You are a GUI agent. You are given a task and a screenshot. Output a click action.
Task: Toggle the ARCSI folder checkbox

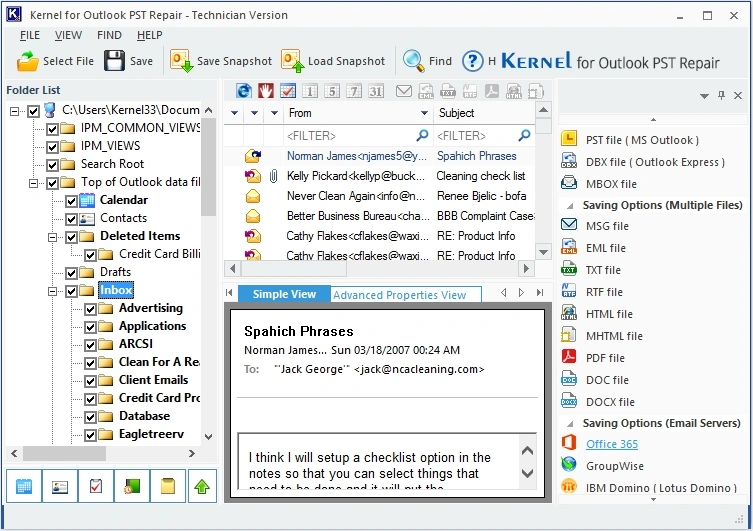(x=90, y=345)
